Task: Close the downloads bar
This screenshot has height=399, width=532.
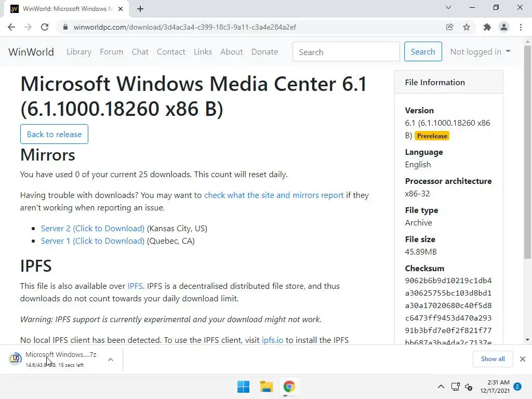Action: coord(523,358)
